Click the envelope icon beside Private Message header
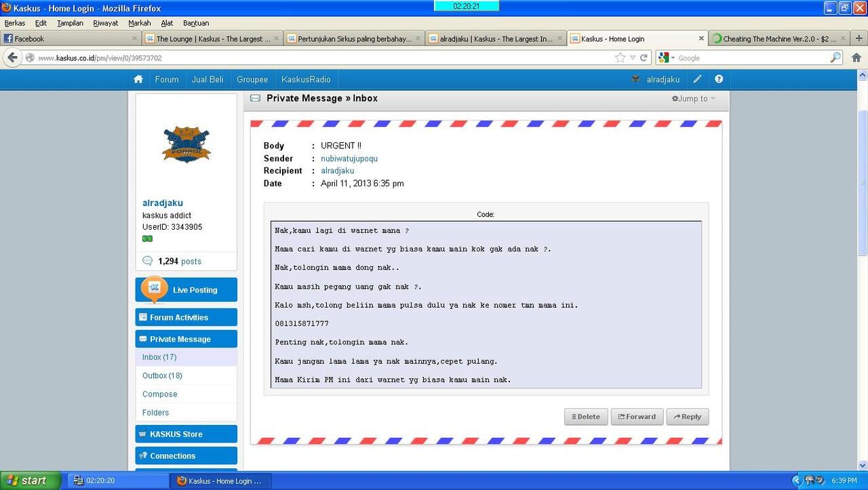Screen dimensions: 868x490 tap(255, 98)
